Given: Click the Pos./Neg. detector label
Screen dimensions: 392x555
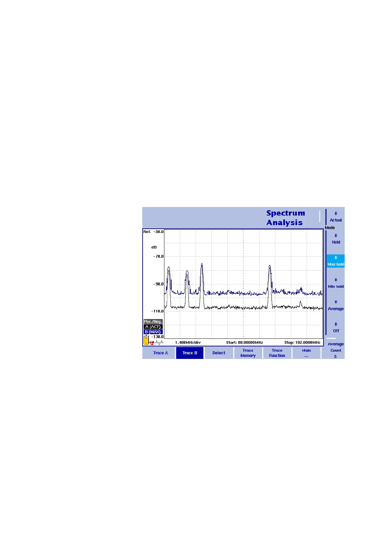Looking at the screenshot, I should (153, 321).
